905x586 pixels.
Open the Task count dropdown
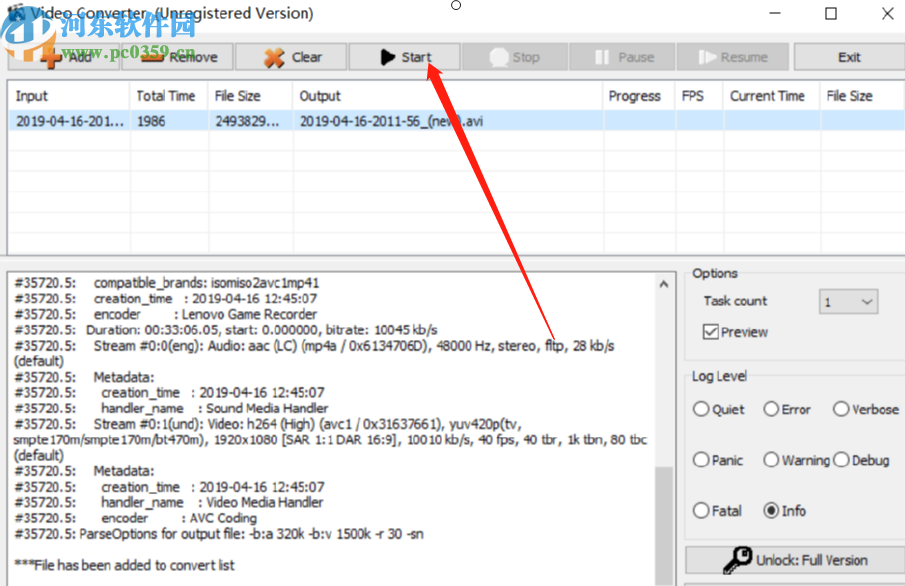click(x=848, y=302)
